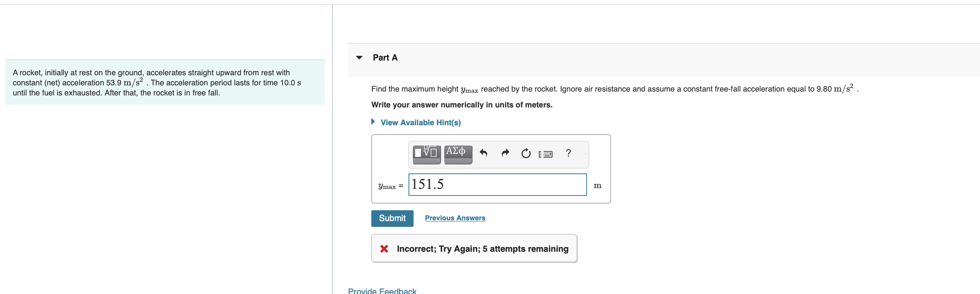The height and width of the screenshot is (294, 980).
Task: Click the Provide Feedback link
Action: point(382,291)
